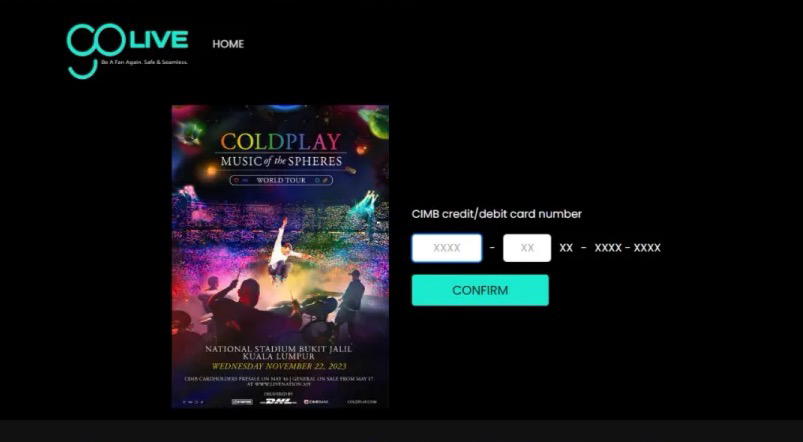803x442 pixels.
Task: Click the COLDPLAY title on the poster
Action: (x=281, y=142)
